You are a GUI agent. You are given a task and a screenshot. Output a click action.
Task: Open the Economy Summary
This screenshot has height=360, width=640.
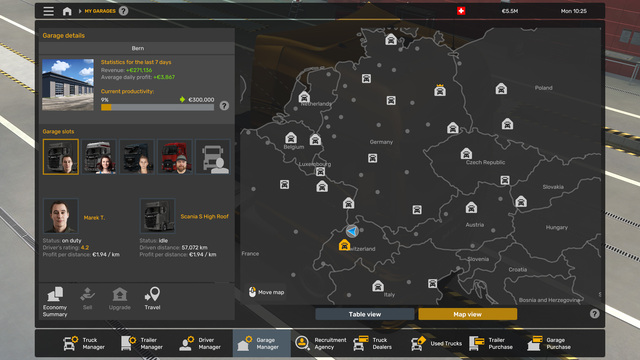(x=55, y=302)
